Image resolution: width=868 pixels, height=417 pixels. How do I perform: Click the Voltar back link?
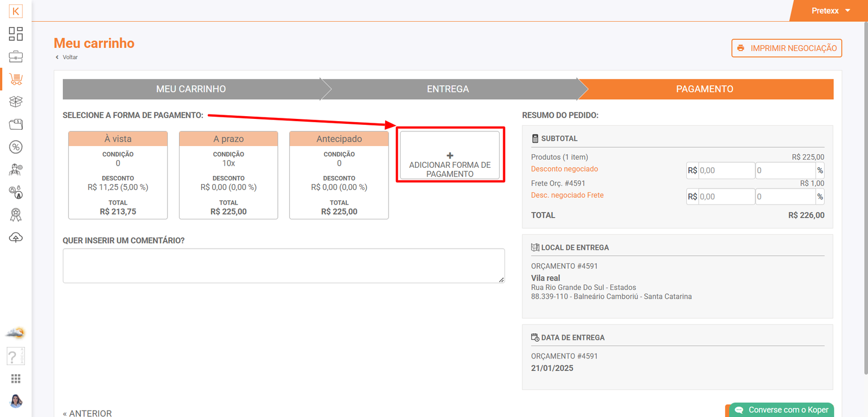click(x=69, y=58)
